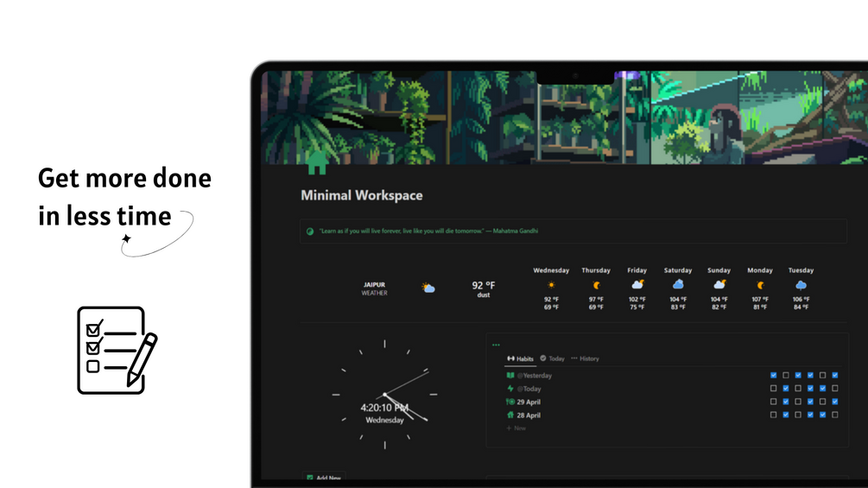This screenshot has height=488, width=868.
Task: Click the Monday forecast day label
Action: pos(760,270)
